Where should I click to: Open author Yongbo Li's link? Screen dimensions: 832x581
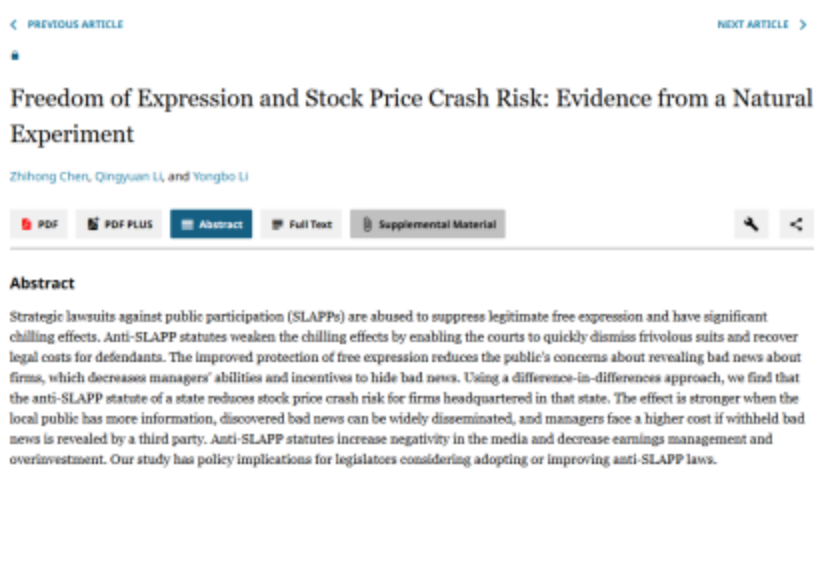pos(221,177)
